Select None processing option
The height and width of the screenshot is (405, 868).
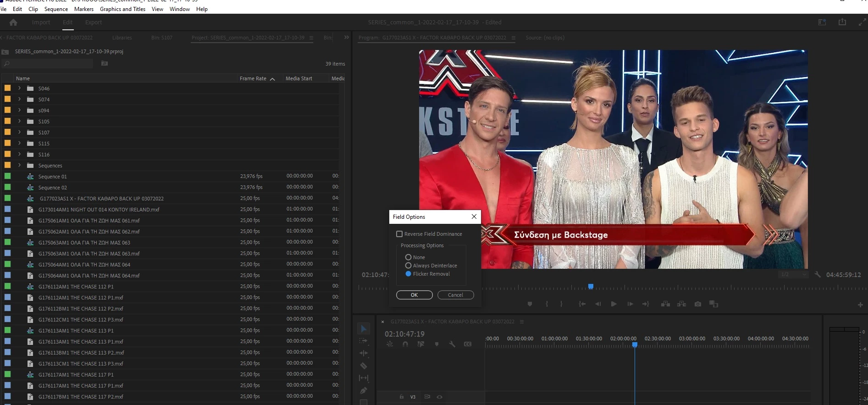pyautogui.click(x=408, y=257)
